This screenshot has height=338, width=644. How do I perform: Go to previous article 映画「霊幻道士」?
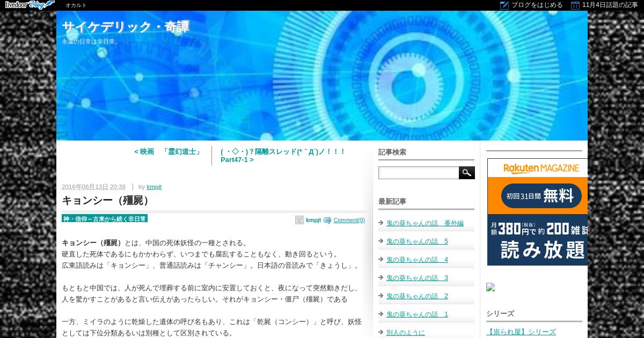coord(169,152)
